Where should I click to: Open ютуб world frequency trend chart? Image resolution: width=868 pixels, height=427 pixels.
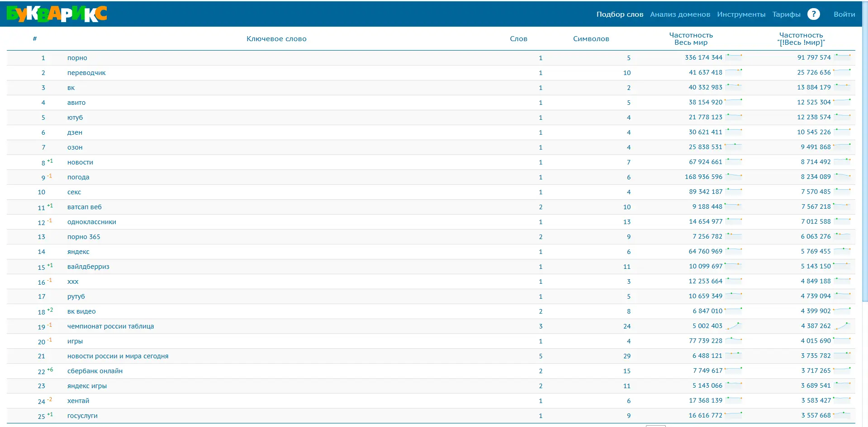pos(734,117)
